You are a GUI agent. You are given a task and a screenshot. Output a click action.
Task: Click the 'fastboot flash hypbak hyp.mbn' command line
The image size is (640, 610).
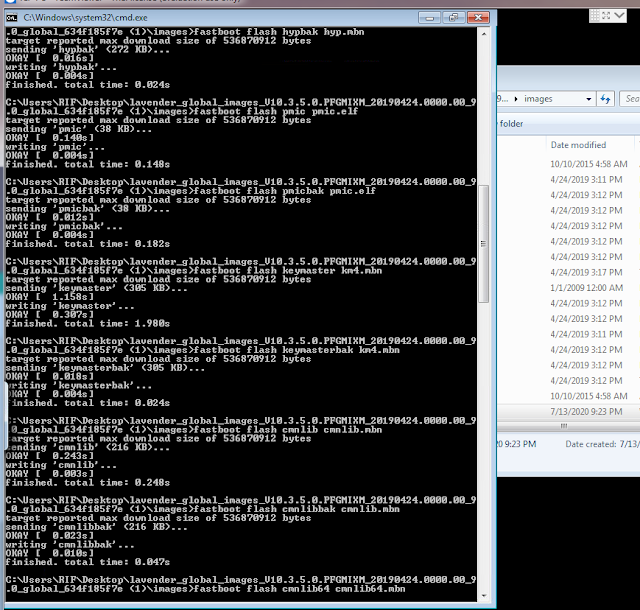tap(279, 32)
